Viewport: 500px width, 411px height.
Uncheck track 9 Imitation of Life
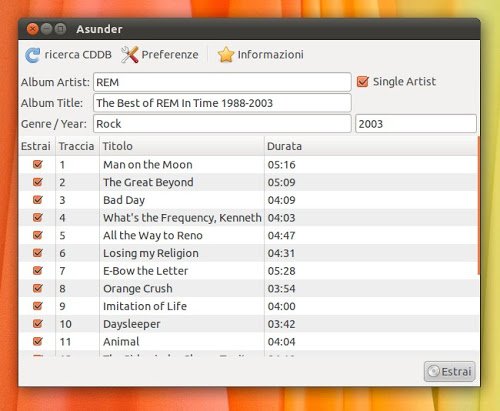coord(38,306)
